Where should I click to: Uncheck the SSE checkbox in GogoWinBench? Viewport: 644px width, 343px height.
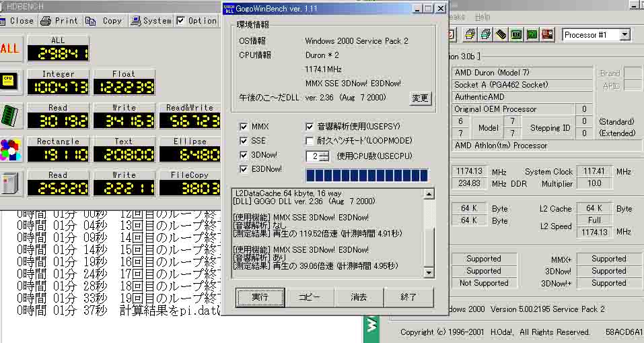click(244, 141)
